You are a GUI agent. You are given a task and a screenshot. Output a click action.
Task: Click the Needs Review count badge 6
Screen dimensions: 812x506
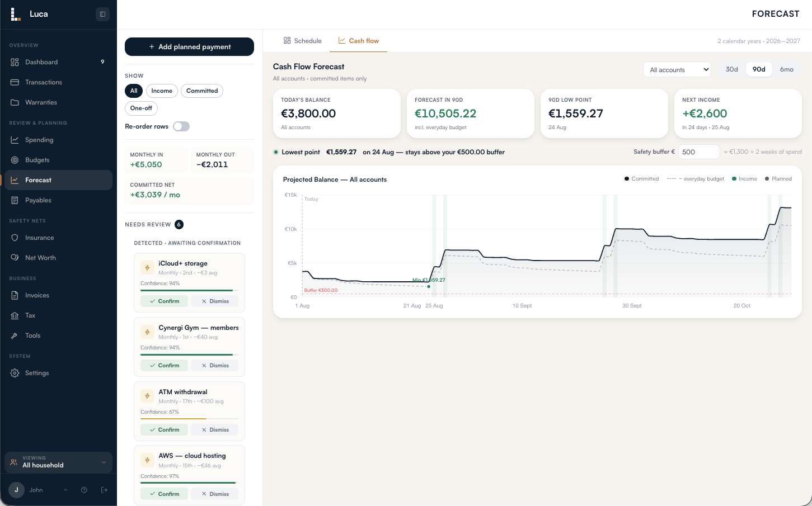[x=179, y=225]
